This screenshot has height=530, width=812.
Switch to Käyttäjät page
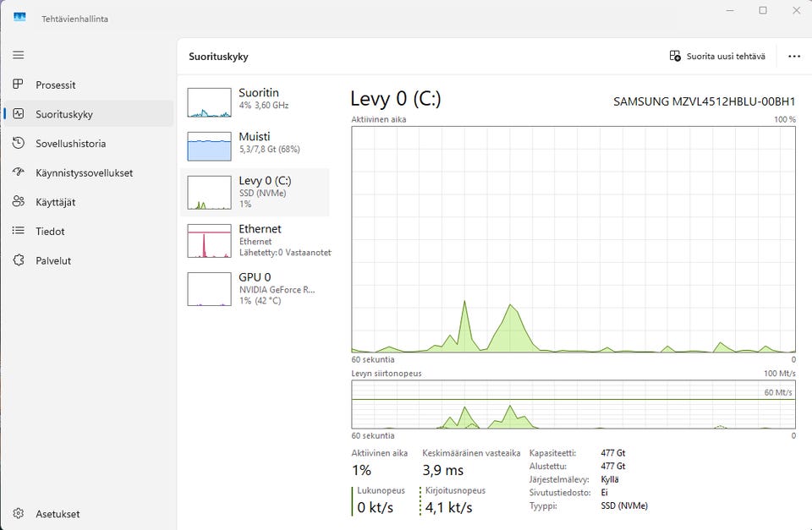[x=89, y=202]
